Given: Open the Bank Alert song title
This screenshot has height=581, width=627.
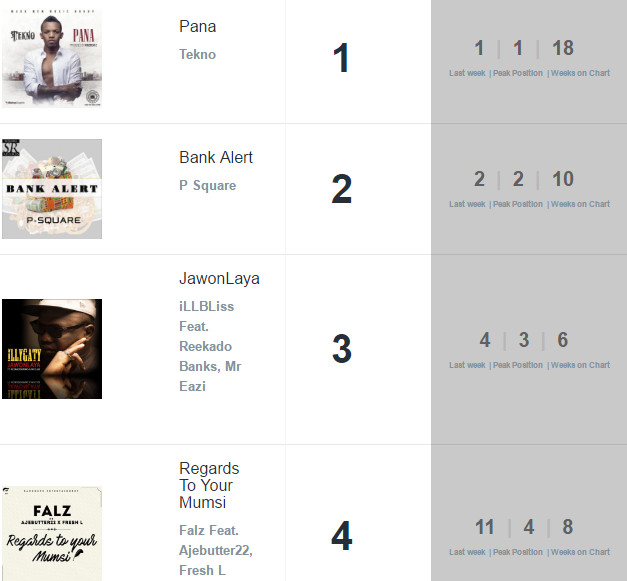Looking at the screenshot, I should coord(216,158).
